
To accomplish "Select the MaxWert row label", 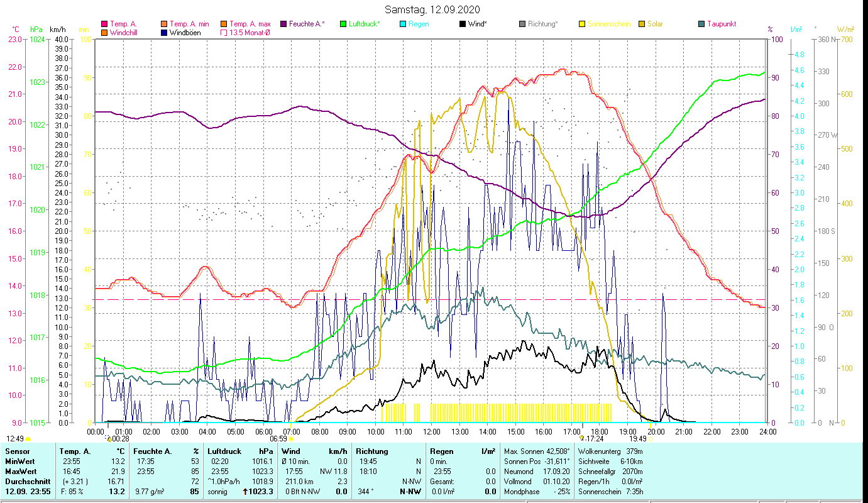I will [x=21, y=472].
